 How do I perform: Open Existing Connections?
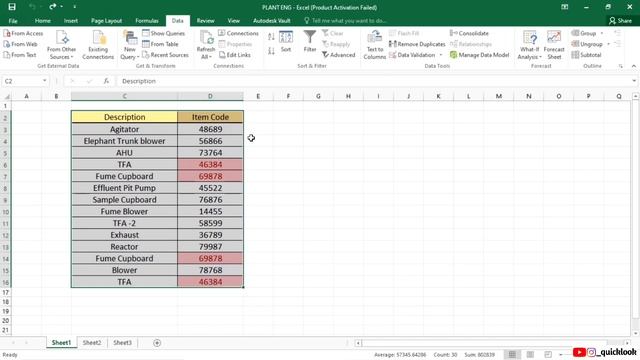tap(98, 45)
